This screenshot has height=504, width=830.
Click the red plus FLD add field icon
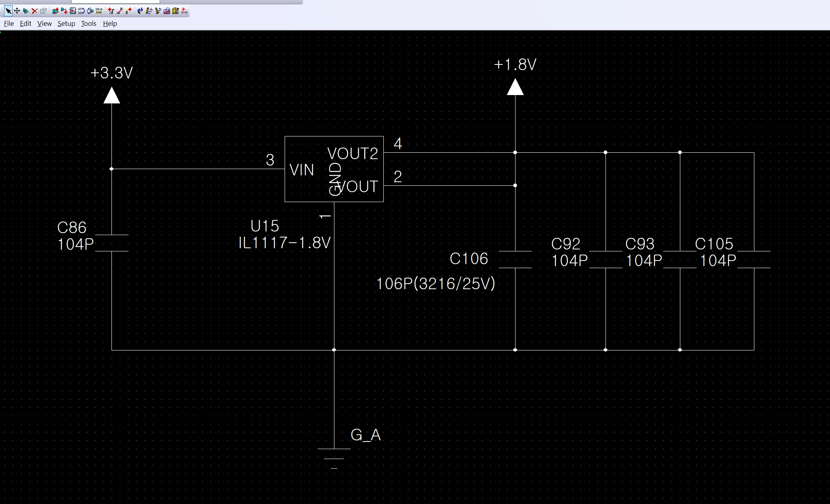(184, 11)
